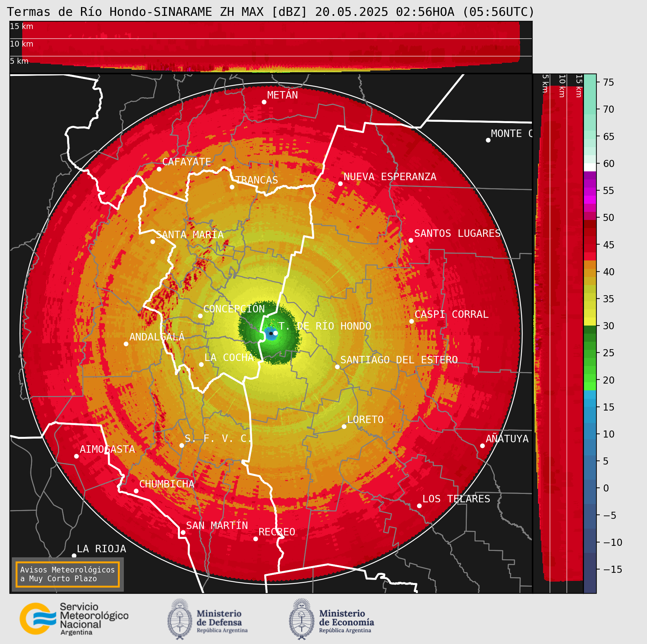The width and height of the screenshot is (647, 644).
Task: Click the AIMOGASTA city marker dot
Action: 76,456
